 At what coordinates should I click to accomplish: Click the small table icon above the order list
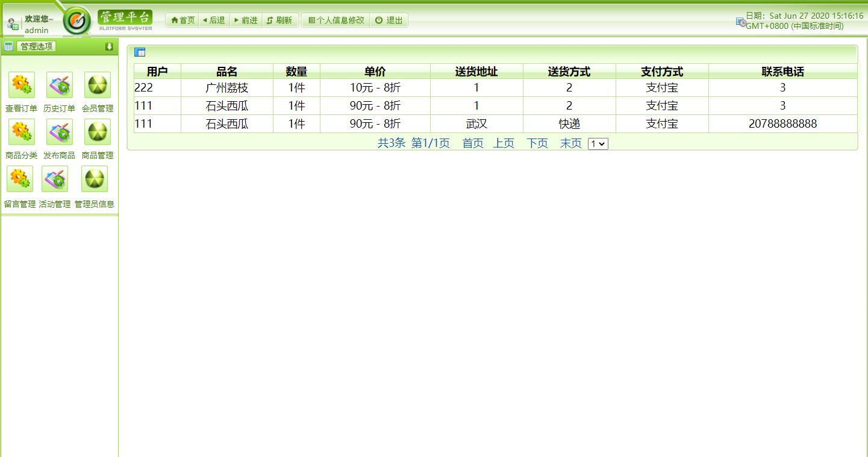(x=139, y=52)
